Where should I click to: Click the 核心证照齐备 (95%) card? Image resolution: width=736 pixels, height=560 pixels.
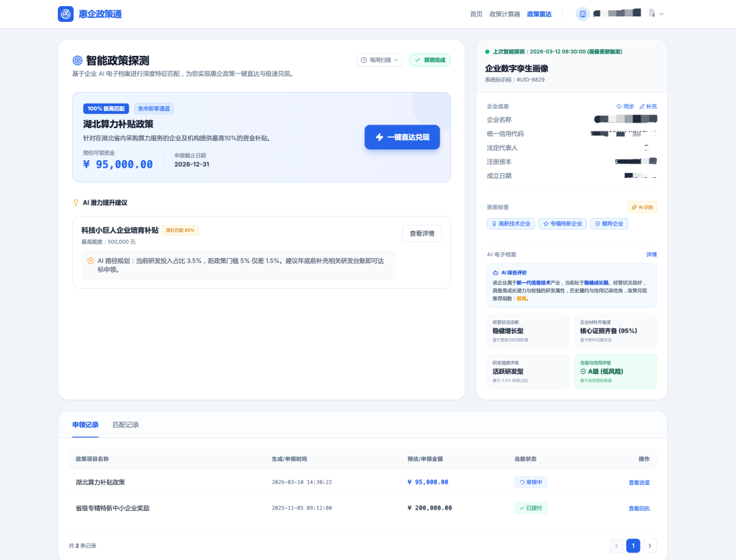(x=615, y=331)
